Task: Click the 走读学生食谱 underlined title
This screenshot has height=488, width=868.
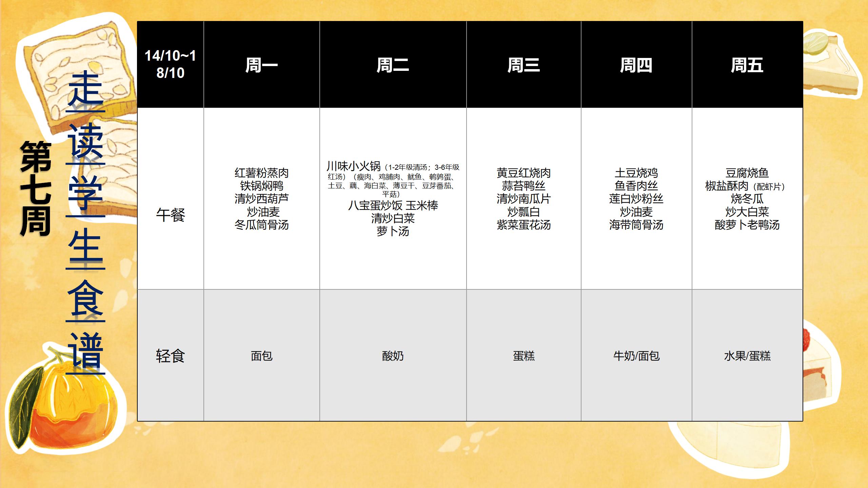Action: [x=85, y=223]
